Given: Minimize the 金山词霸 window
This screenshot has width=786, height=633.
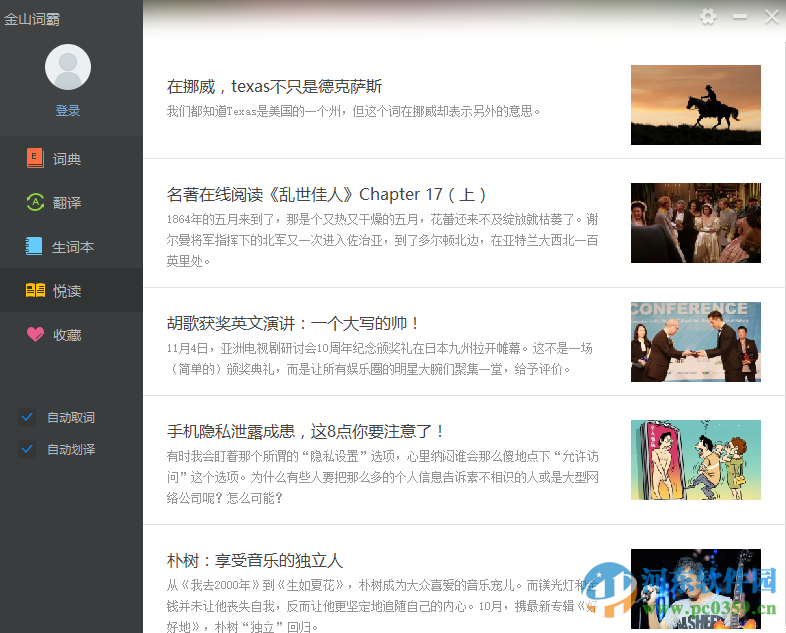Looking at the screenshot, I should coord(740,17).
